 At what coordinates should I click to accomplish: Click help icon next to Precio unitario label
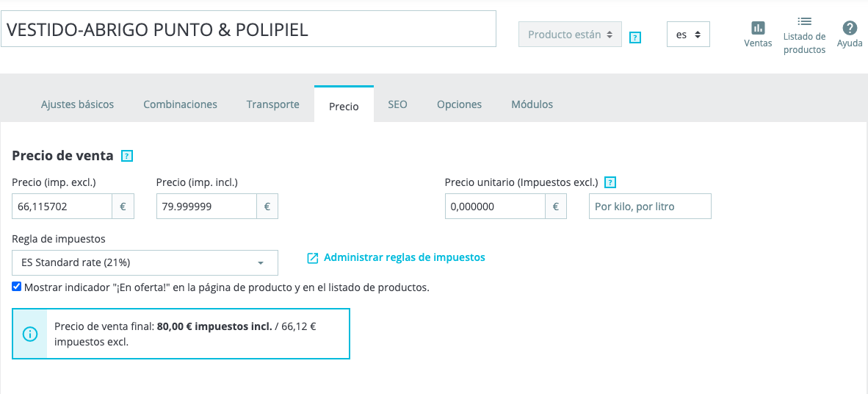click(x=610, y=182)
